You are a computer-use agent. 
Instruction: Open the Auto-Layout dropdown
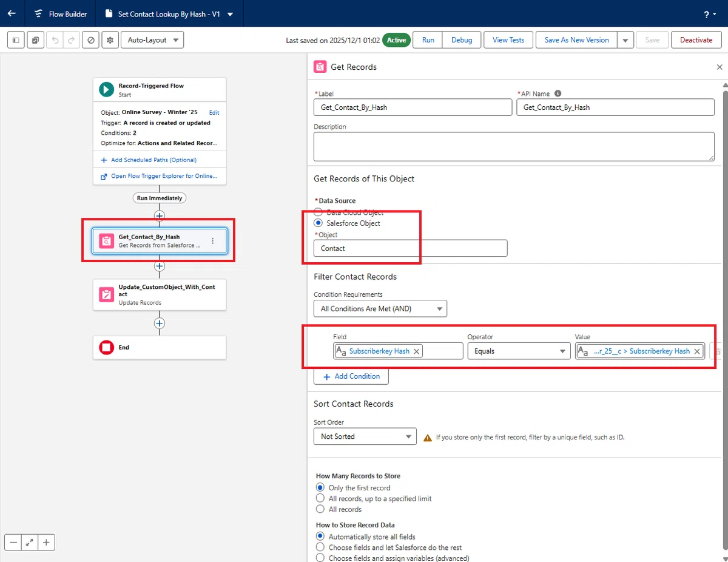pos(152,40)
